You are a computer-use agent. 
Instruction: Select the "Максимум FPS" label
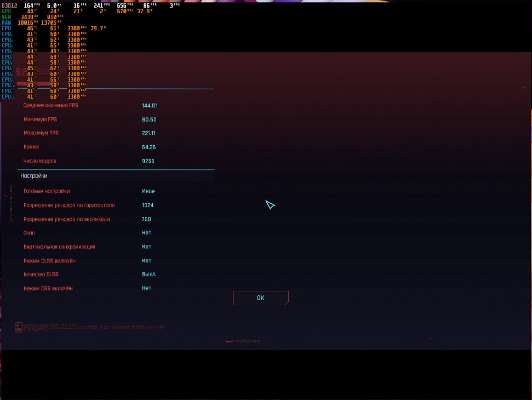point(41,133)
